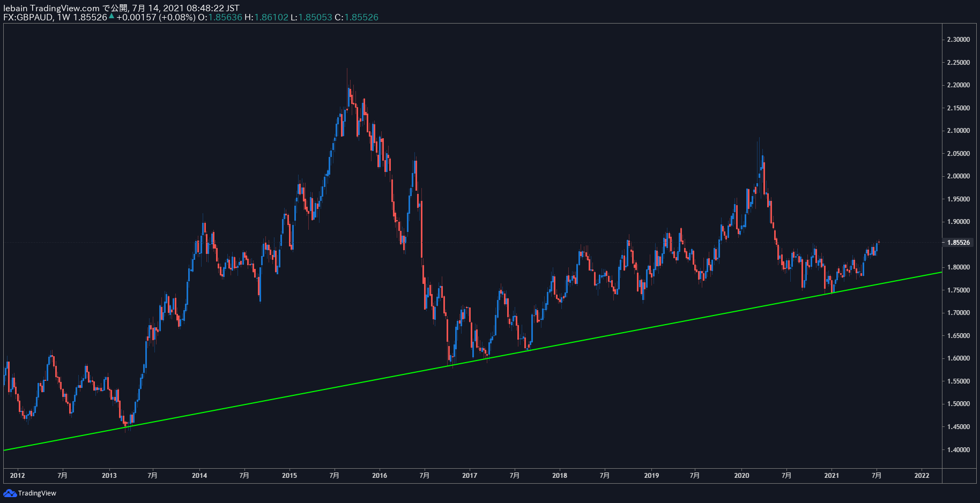The height and width of the screenshot is (503, 980).
Task: Click the 1.50000 price axis label
Action: pyautogui.click(x=959, y=404)
